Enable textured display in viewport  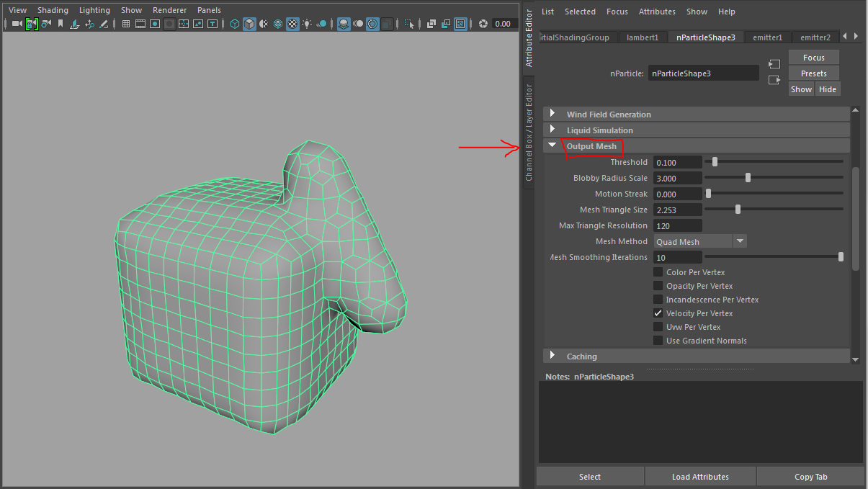click(292, 24)
